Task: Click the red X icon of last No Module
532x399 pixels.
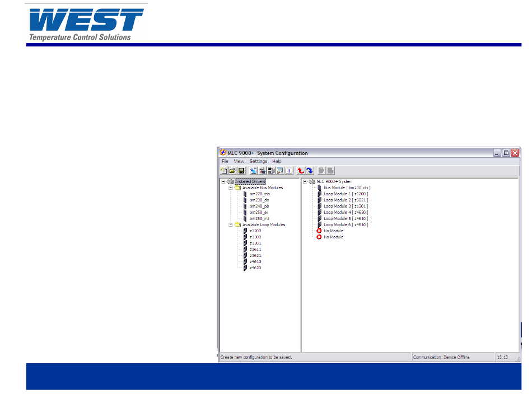Action: click(x=319, y=237)
